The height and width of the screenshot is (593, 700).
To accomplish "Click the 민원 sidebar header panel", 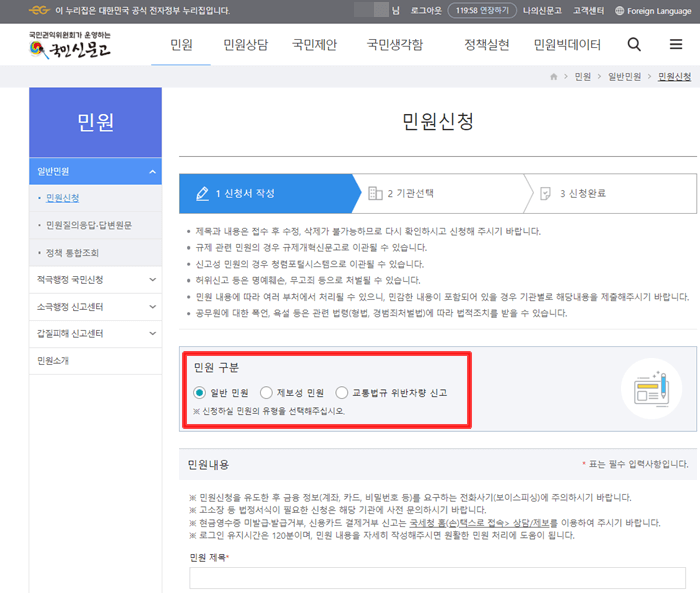I will (96, 122).
